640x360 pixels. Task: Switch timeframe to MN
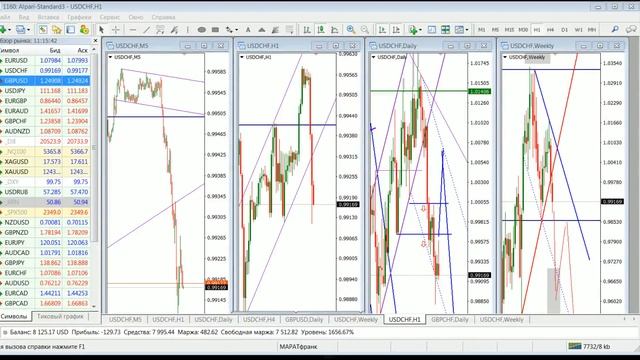pos(592,30)
